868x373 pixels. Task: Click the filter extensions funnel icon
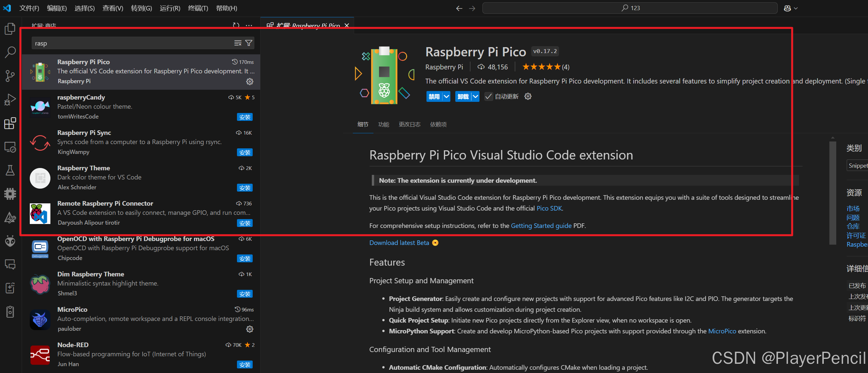click(249, 43)
